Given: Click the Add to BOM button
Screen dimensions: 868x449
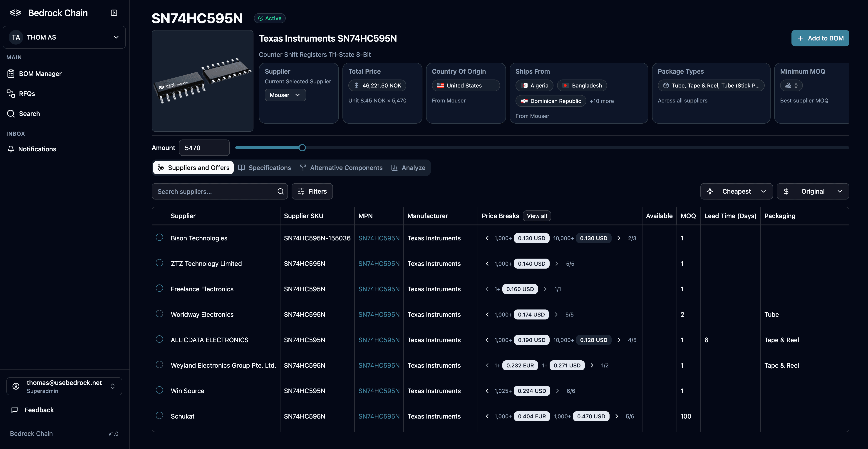Looking at the screenshot, I should [820, 38].
